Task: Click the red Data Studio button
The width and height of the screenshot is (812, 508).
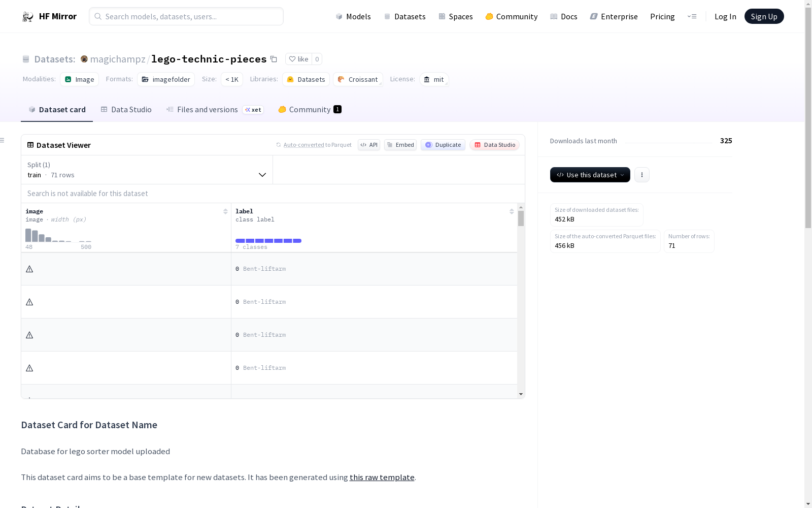Action: tap(495, 145)
